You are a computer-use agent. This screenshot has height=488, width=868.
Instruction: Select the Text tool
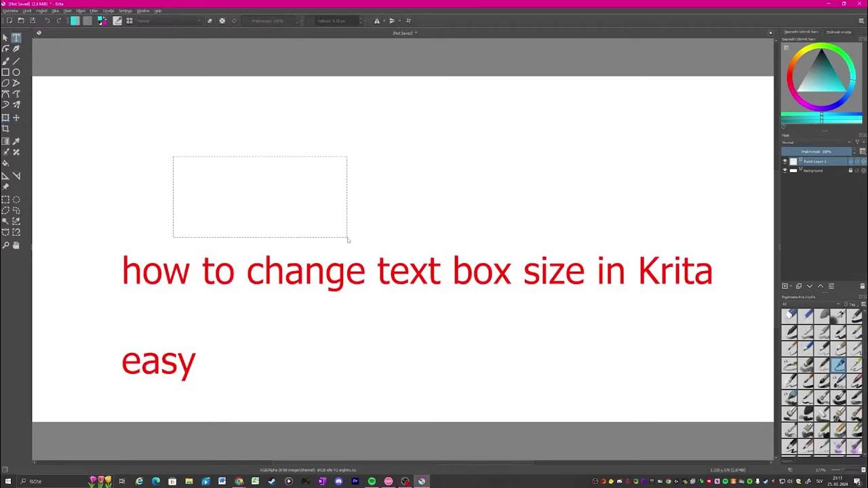pyautogui.click(x=16, y=38)
